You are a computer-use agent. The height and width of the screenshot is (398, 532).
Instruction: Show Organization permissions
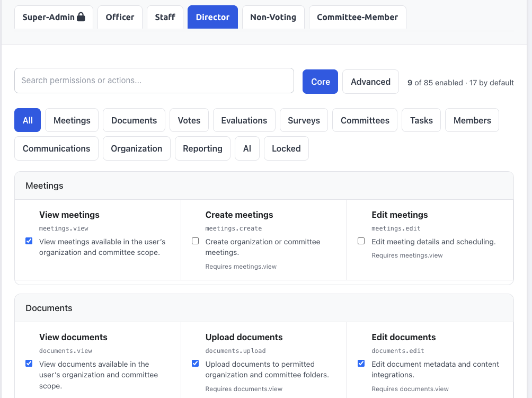pos(137,148)
